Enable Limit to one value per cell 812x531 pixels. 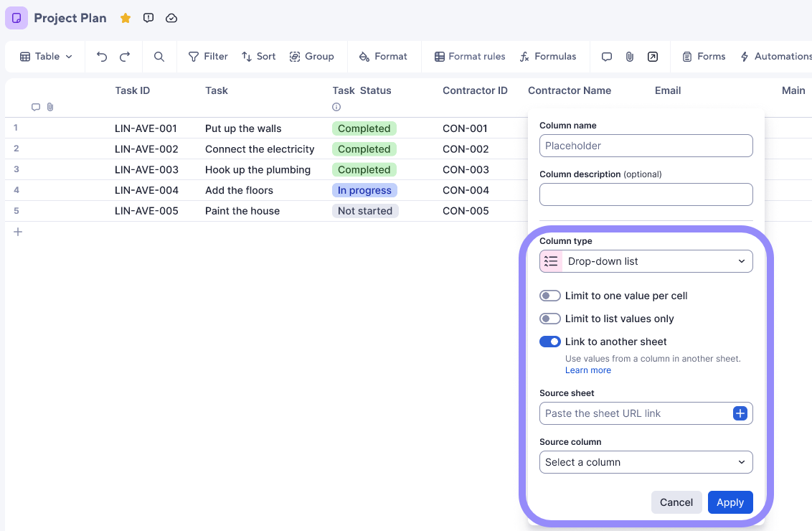(x=550, y=295)
